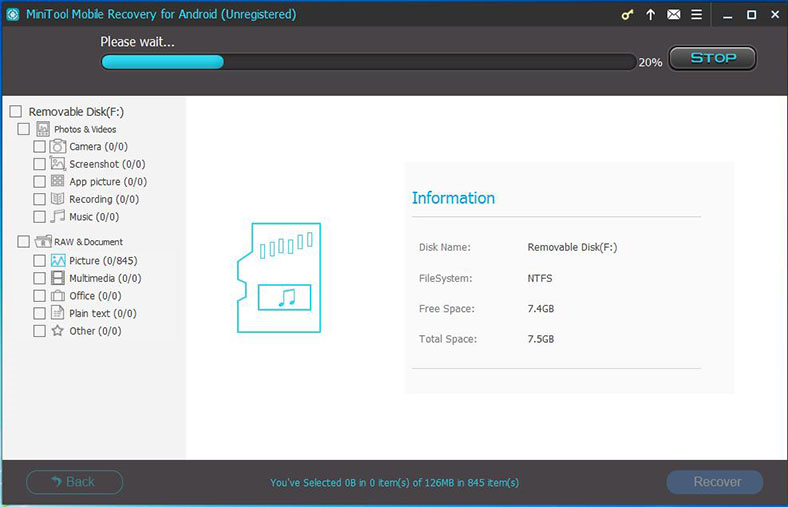
Task: Close the MiniTool window
Action: [775, 15]
